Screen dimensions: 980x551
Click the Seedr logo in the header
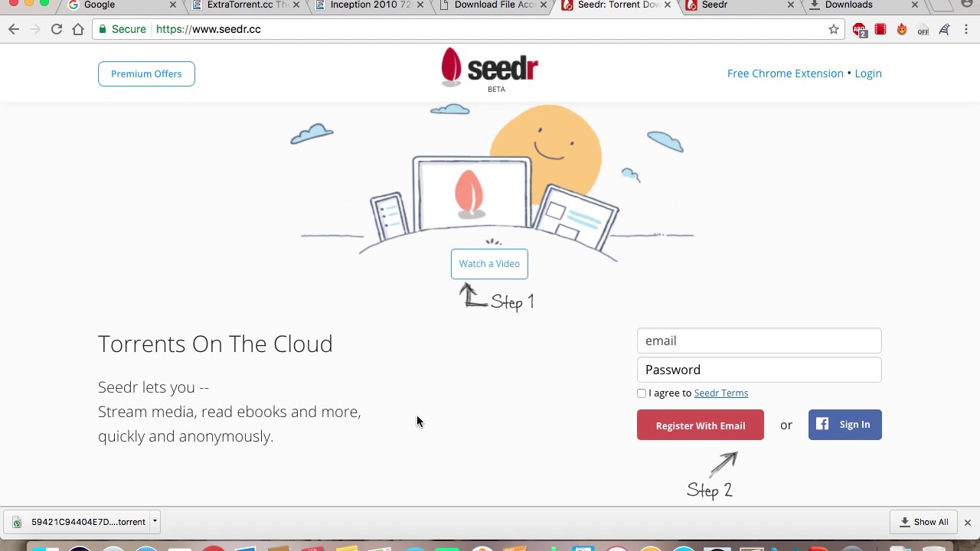[x=489, y=70]
